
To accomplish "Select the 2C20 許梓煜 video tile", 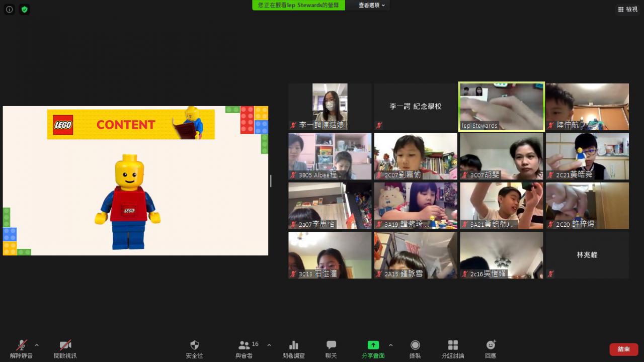I will pos(587,206).
